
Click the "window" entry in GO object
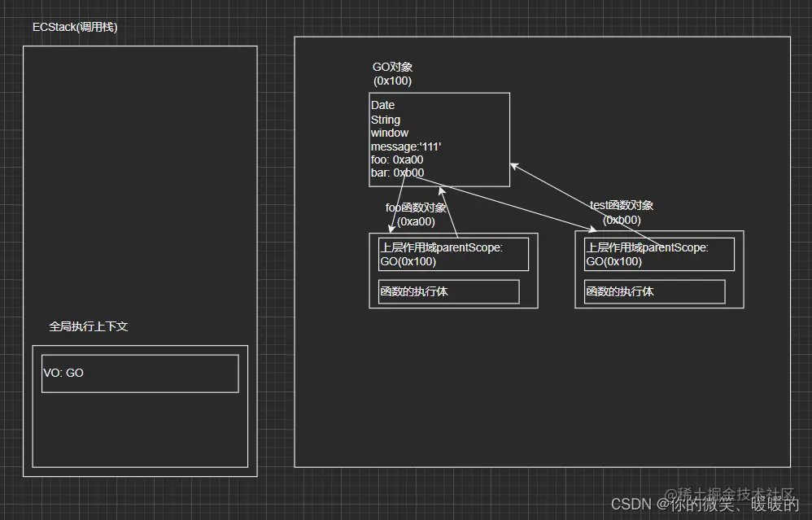pyautogui.click(x=390, y=133)
